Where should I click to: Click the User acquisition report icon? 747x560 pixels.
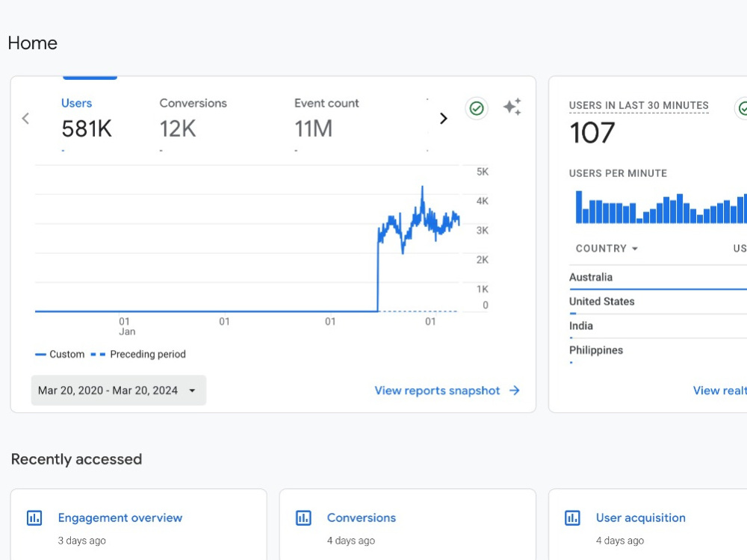click(x=573, y=517)
